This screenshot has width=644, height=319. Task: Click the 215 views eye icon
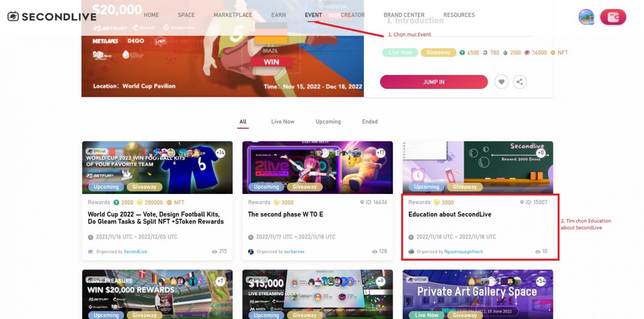tap(215, 252)
